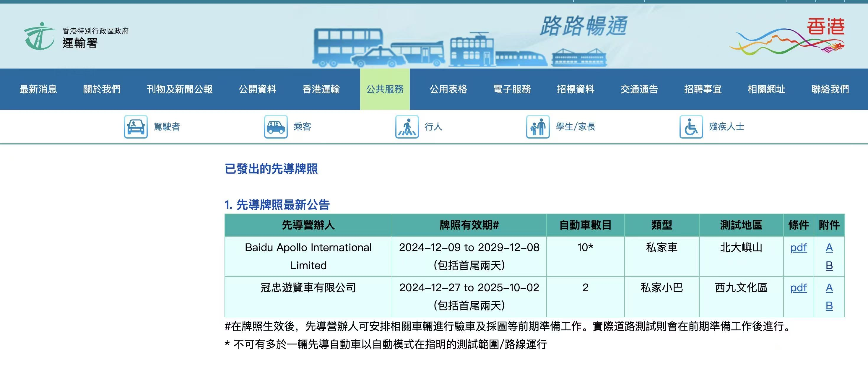
Task: Open the 公共服務 menu tab
Action: click(385, 89)
